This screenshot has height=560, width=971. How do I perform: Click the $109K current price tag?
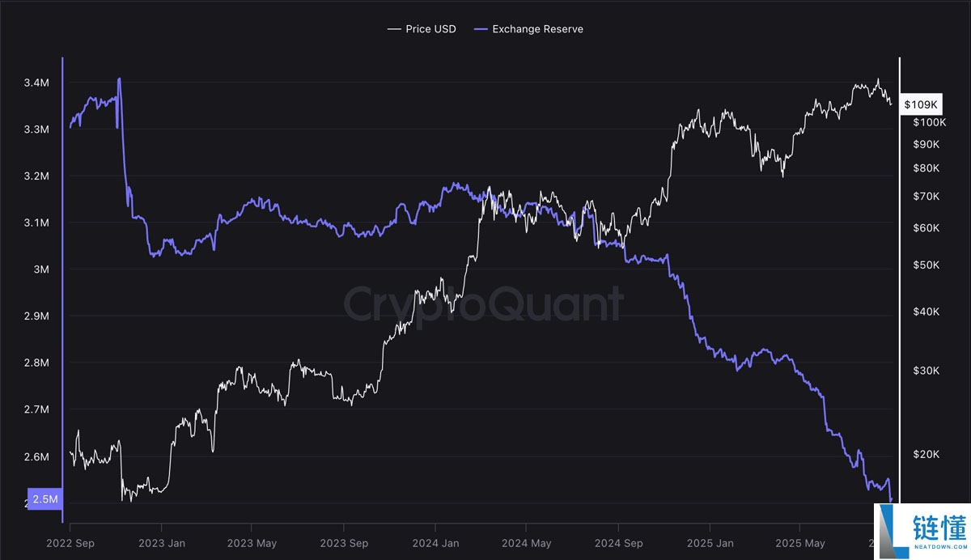tap(921, 104)
